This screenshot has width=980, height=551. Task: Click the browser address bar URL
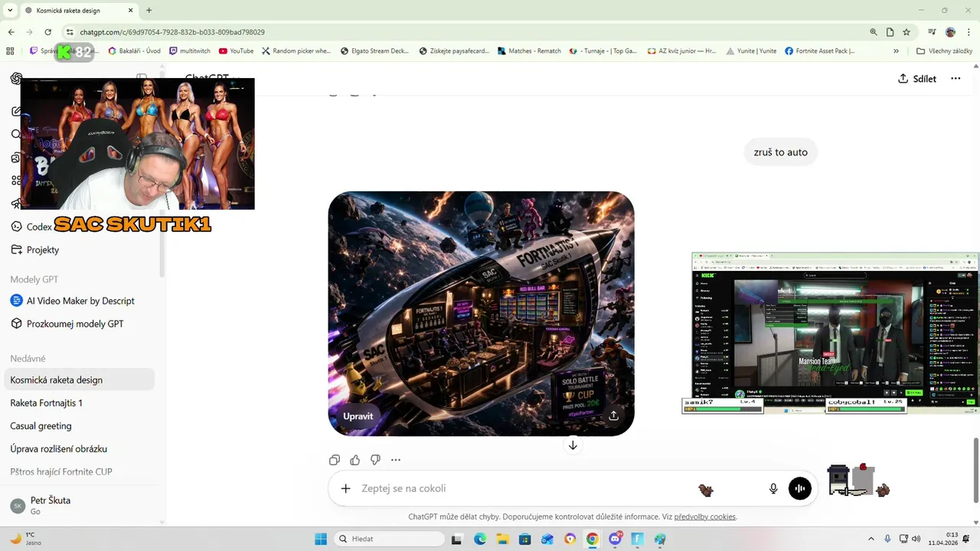tap(172, 32)
